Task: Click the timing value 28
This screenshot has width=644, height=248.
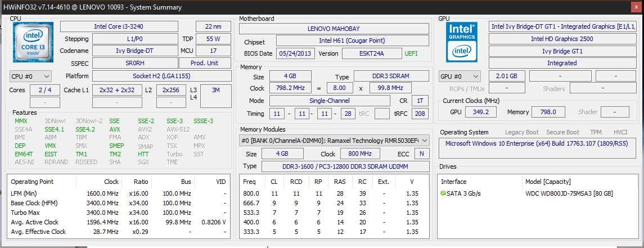Action: point(348,114)
